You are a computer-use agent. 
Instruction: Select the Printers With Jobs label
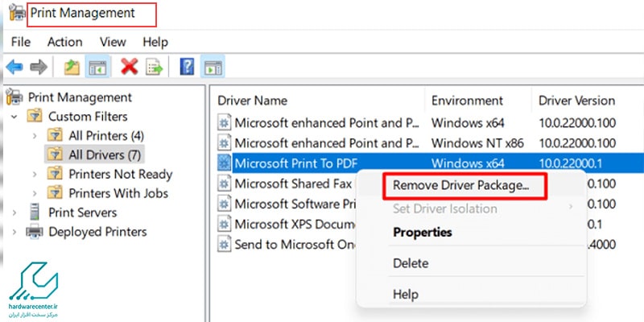118,193
